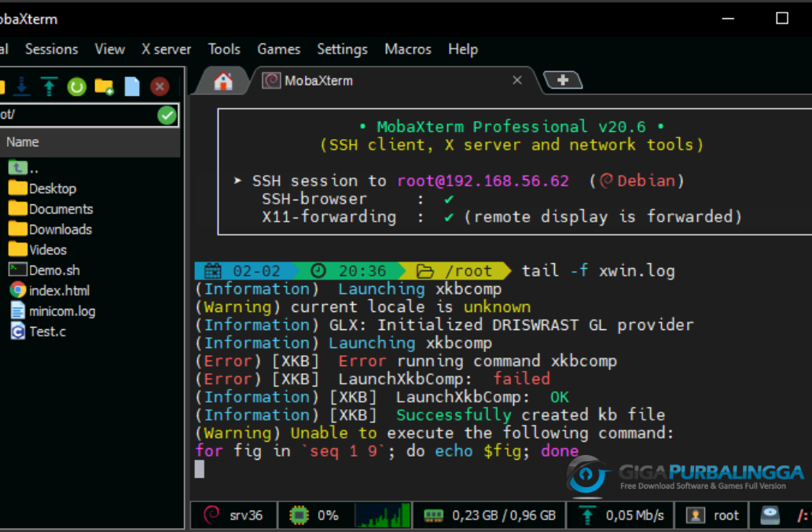
Task: Select the Videos folder
Action: tap(38, 250)
